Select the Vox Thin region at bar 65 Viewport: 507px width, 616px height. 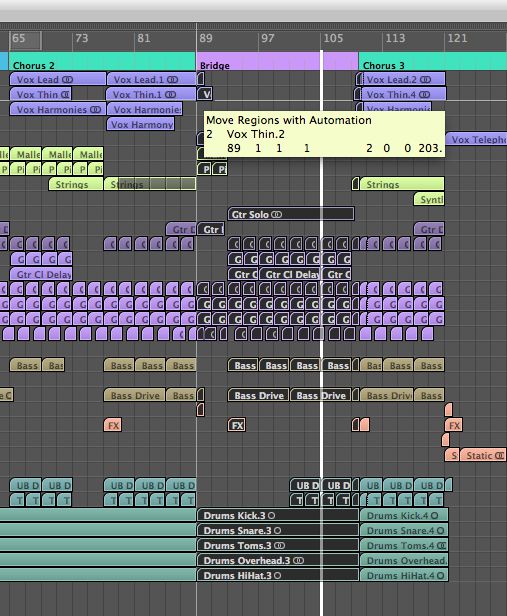point(41,95)
